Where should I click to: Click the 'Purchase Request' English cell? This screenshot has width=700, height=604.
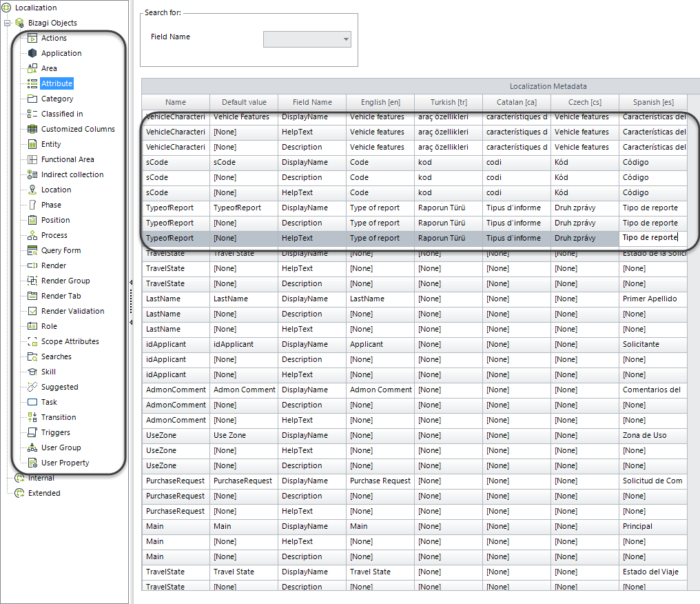[380, 481]
